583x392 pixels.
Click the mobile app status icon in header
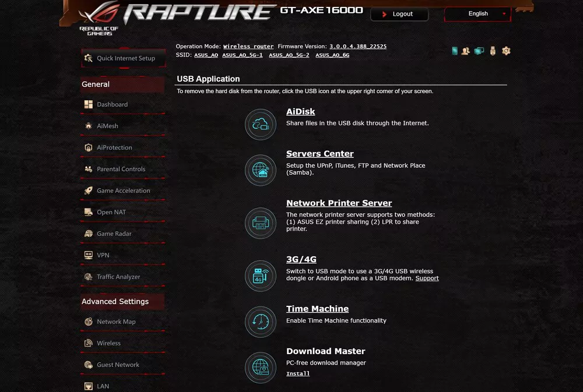(454, 51)
